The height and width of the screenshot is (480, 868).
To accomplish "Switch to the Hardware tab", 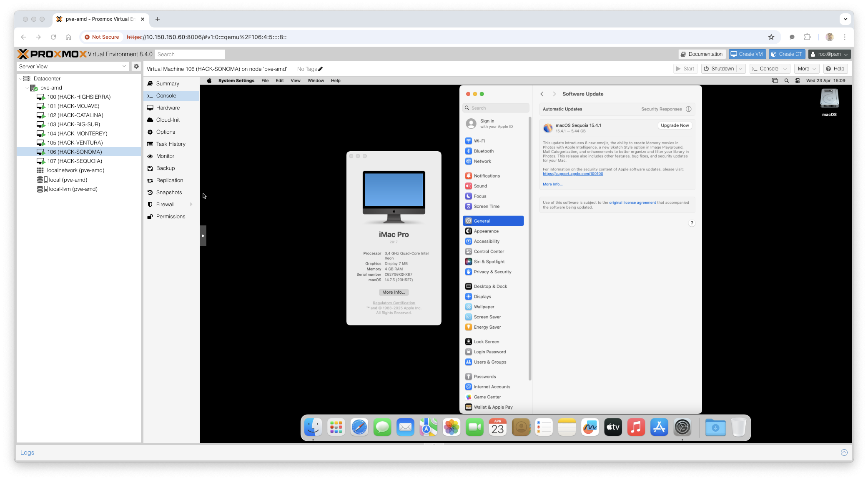I will (x=168, y=108).
